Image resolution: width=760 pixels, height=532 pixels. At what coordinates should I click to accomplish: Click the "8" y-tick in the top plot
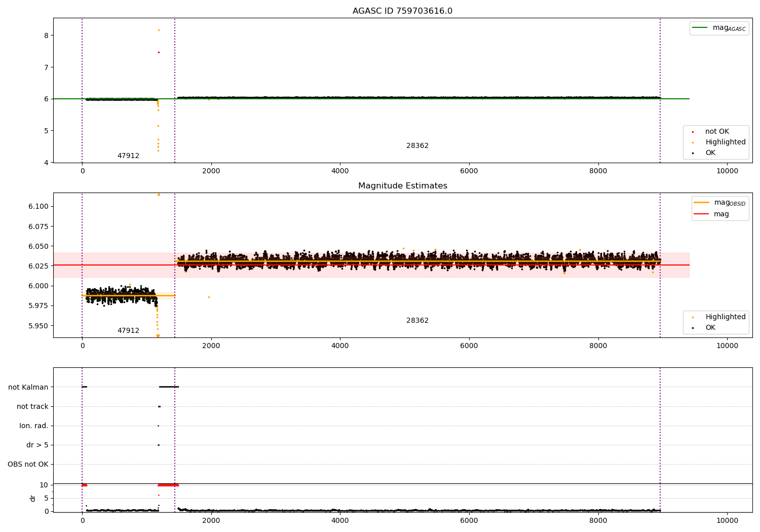tap(46, 35)
